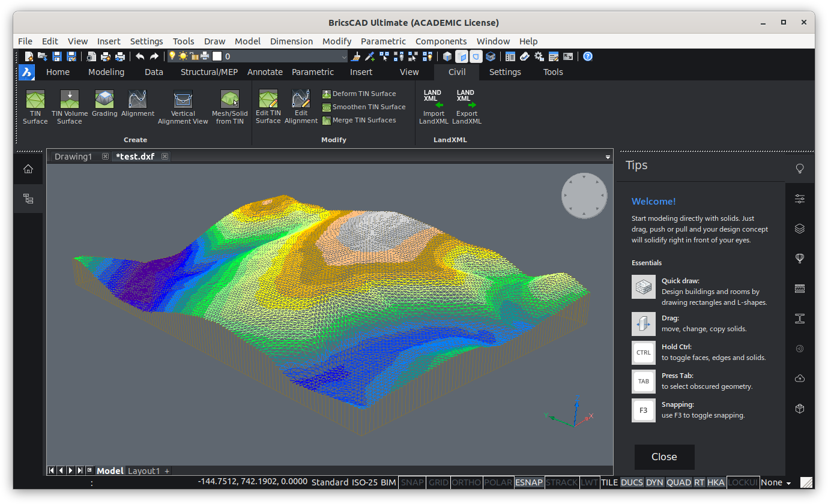The height and width of the screenshot is (504, 828).
Task: Click the Export LandXML icon
Action: [x=466, y=99]
